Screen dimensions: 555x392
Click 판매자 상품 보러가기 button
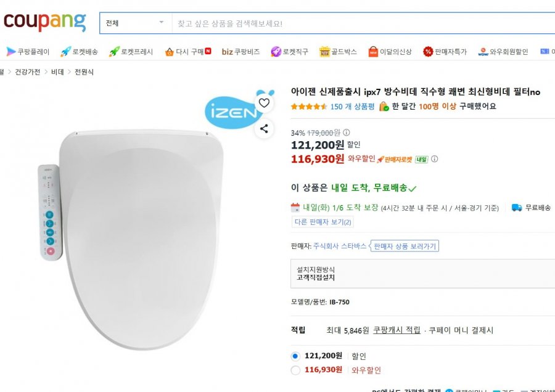coord(405,246)
